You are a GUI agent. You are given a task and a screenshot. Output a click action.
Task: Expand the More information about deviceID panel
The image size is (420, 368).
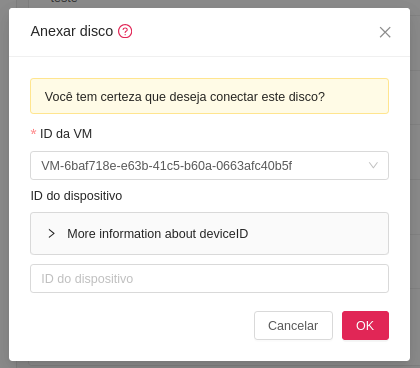[x=209, y=234]
